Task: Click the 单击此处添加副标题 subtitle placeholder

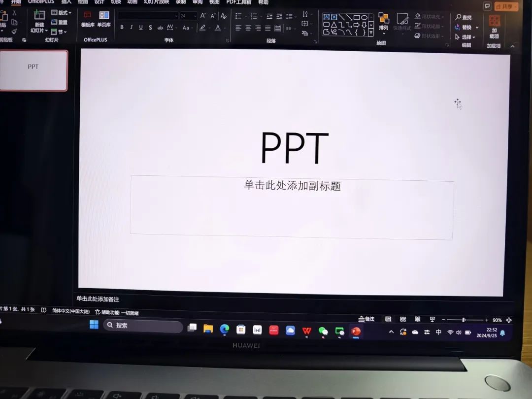Action: pyautogui.click(x=292, y=207)
